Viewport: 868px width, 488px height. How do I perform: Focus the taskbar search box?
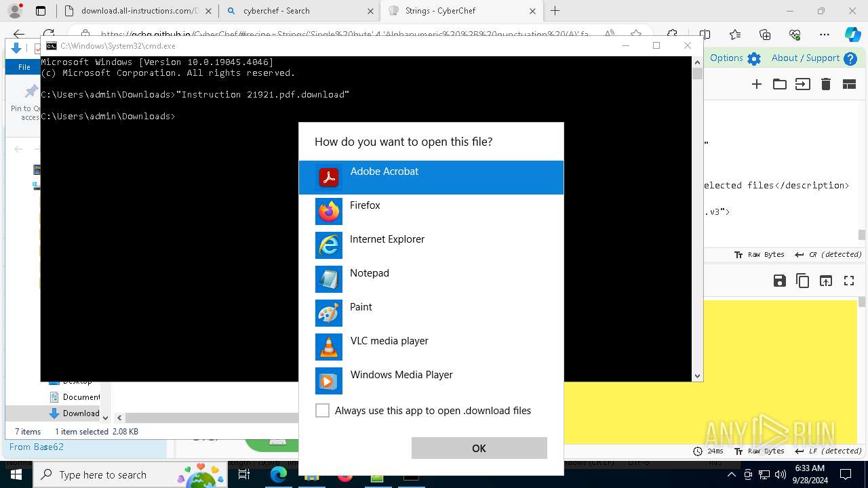point(132,475)
